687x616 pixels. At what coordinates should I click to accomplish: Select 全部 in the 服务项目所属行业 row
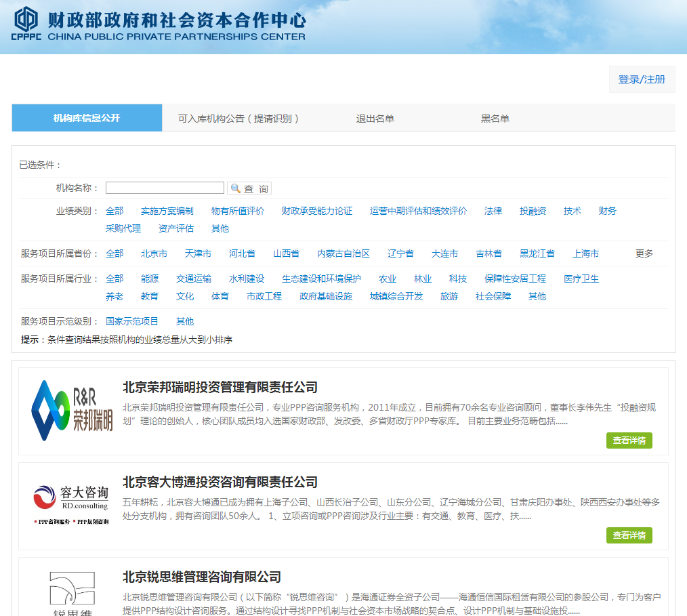[114, 279]
